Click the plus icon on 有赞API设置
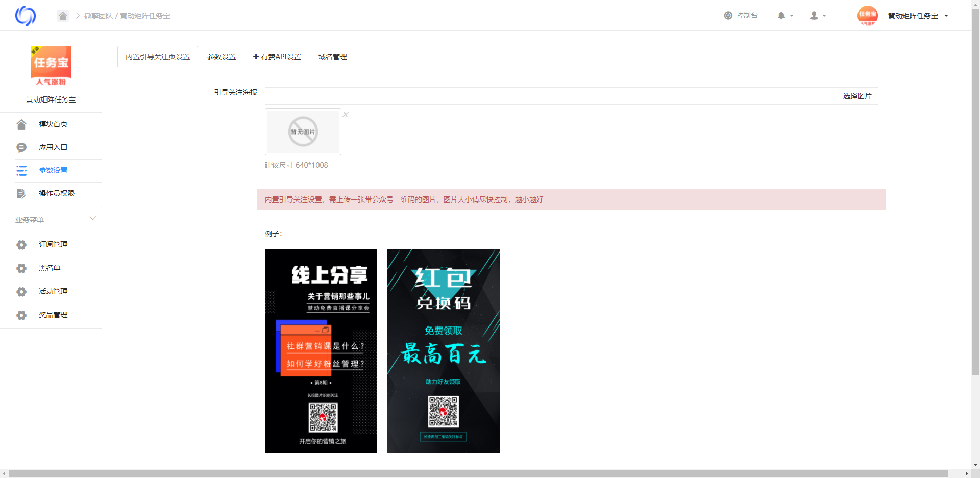The image size is (980, 478). 256,57
